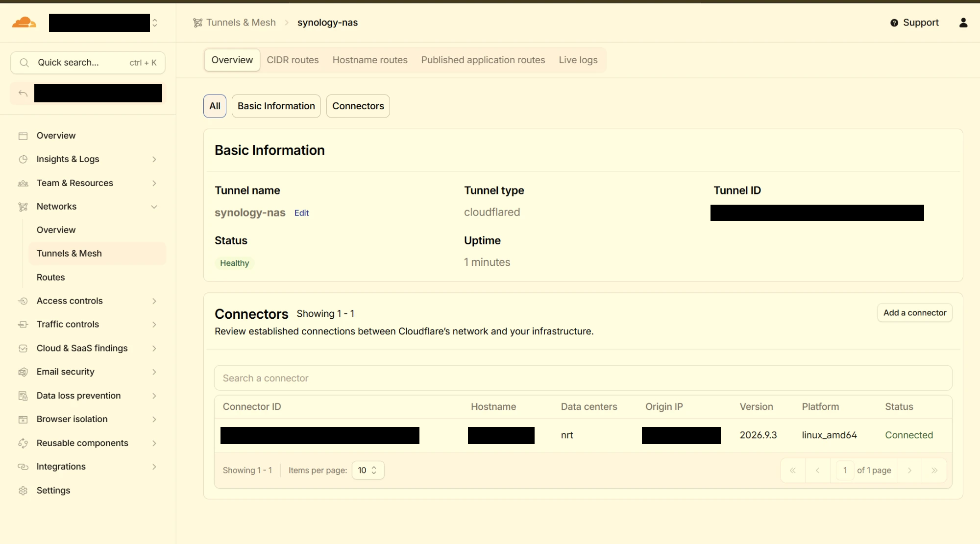
Task: Click the Cloud & SaaS findings icon
Action: pyautogui.click(x=23, y=349)
